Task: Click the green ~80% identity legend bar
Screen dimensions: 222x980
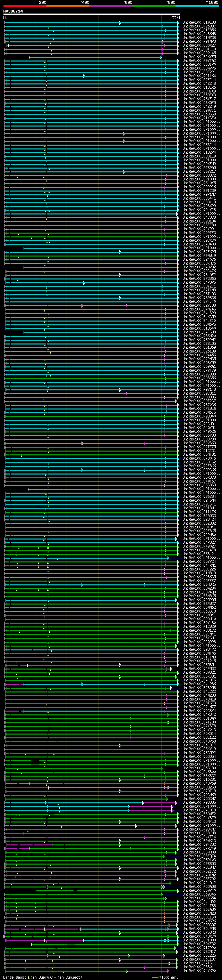Action: 154,7
